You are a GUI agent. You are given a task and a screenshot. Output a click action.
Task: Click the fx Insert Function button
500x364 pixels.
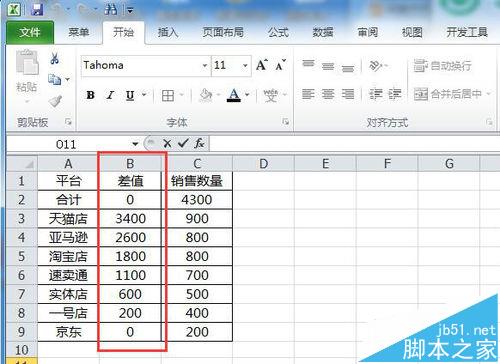coord(199,144)
